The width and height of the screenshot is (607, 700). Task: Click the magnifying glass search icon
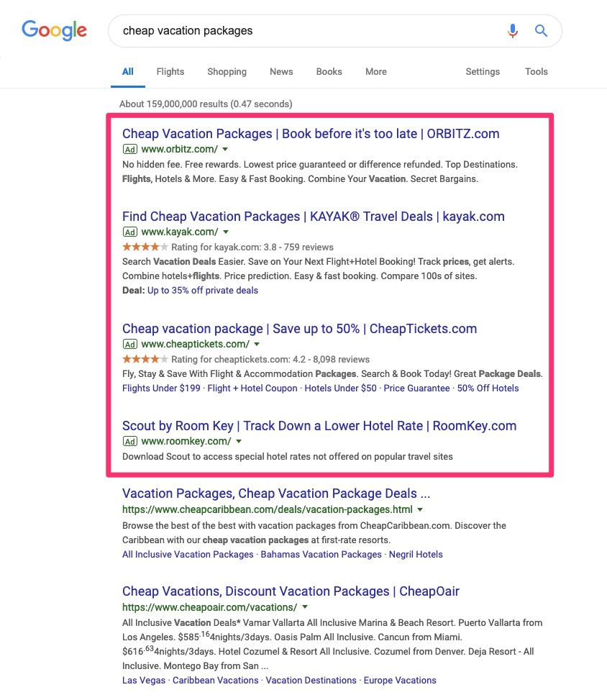point(541,31)
